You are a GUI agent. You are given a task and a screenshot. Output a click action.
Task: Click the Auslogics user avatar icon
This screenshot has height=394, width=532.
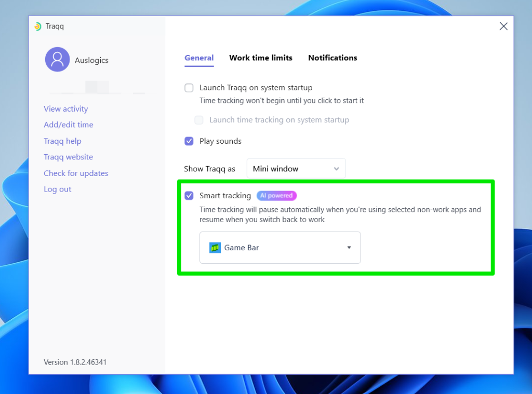coord(57,60)
